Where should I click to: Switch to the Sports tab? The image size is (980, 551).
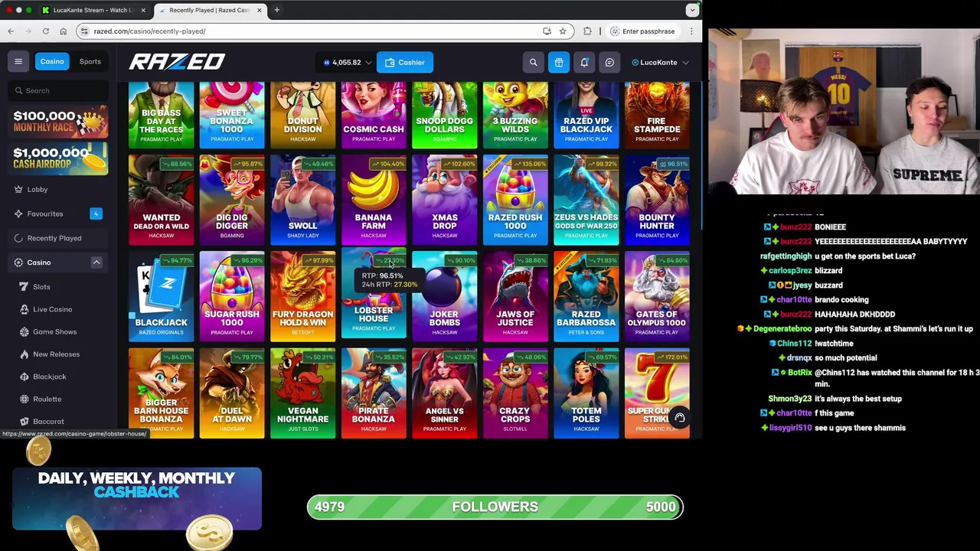pos(90,61)
